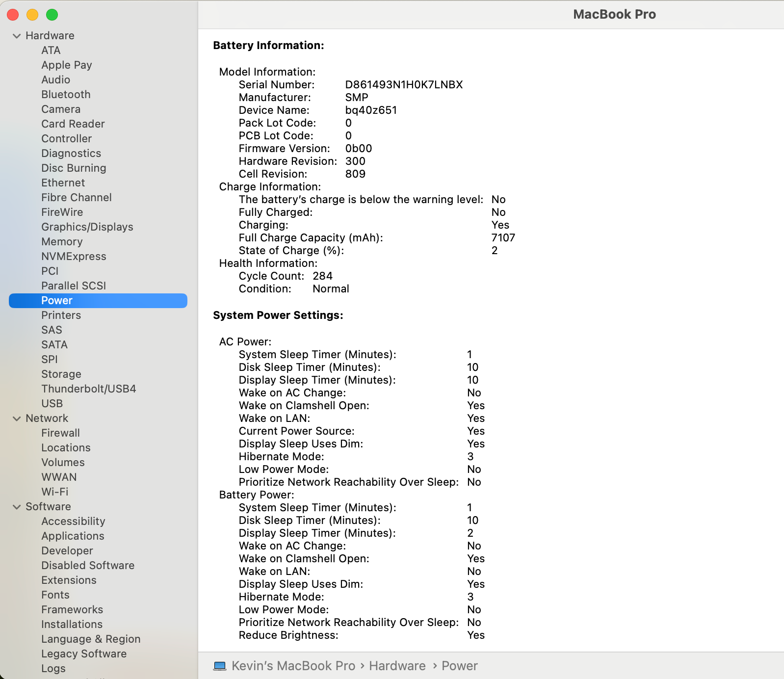Open Graphics/Displays hardware info
The width and height of the screenshot is (784, 679).
point(87,227)
